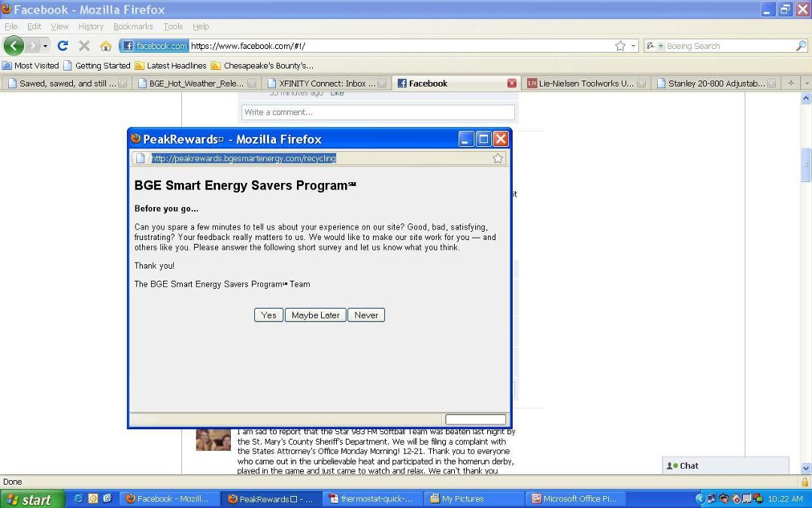The image size is (812, 508).
Task: Close the XFINITY Connect tab
Action: (382, 84)
